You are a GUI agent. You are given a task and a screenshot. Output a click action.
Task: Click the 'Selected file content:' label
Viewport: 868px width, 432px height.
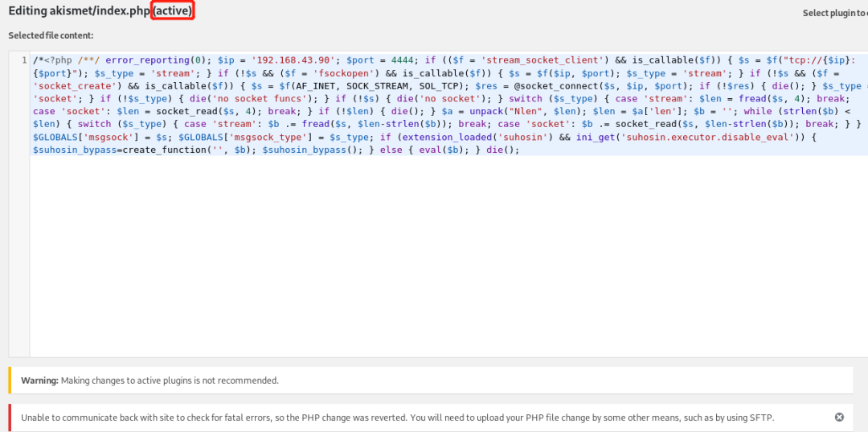coord(51,35)
